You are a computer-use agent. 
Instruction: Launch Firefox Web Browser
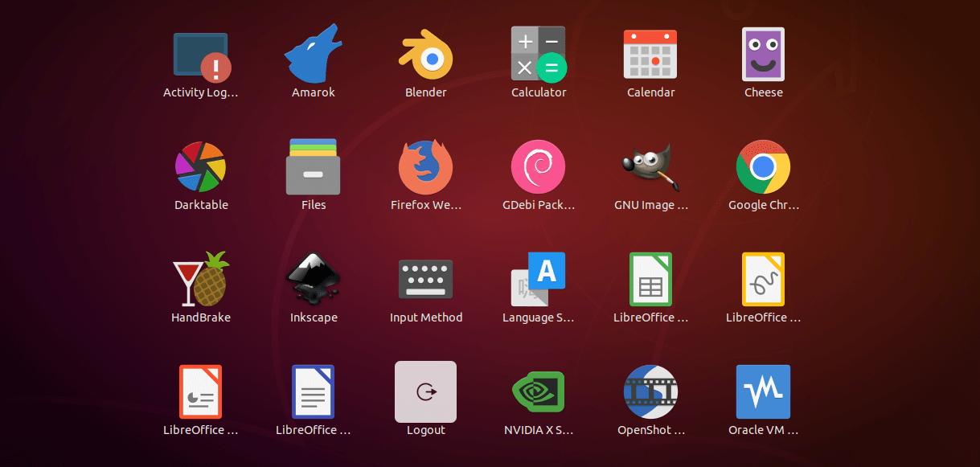425,166
